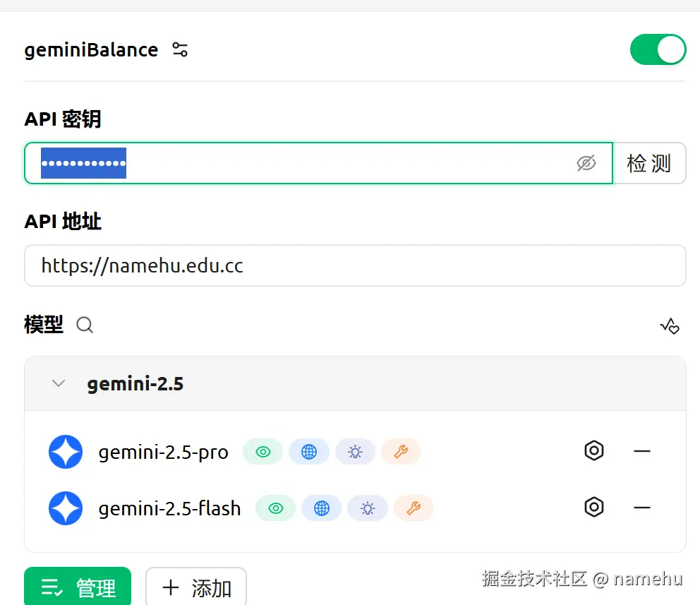Click gemini-2.5-pro model logo
Image resolution: width=700 pixels, height=605 pixels.
(x=66, y=451)
